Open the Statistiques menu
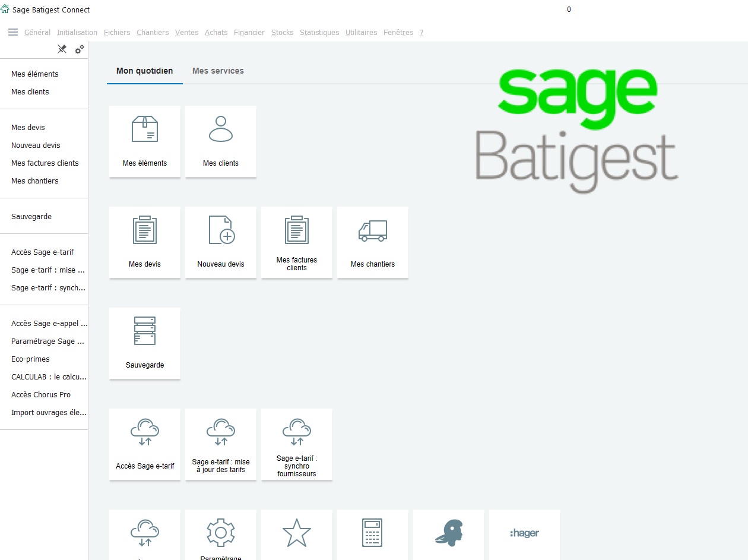The width and height of the screenshot is (748, 560). [x=319, y=33]
